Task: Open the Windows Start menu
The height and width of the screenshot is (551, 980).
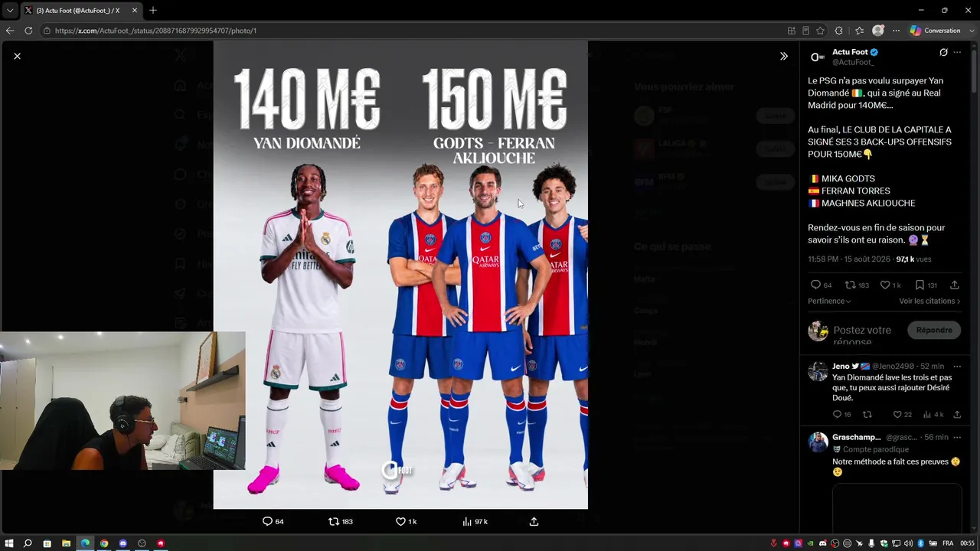Action: coord(9,543)
